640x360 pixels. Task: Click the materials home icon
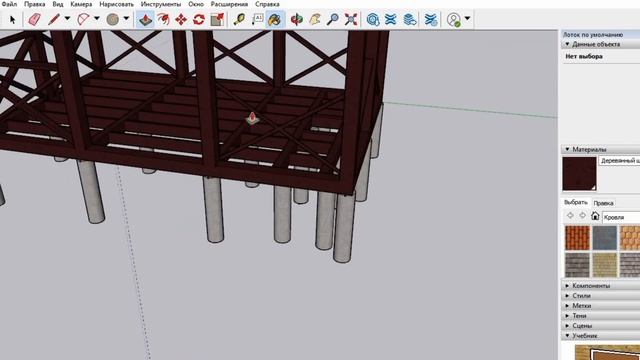595,216
